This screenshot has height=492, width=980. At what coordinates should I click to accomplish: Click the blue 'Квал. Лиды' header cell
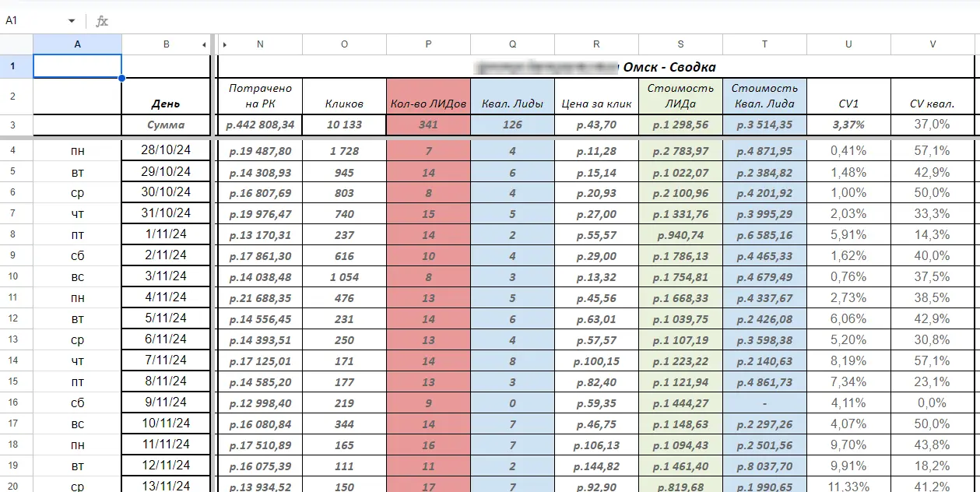coord(512,103)
